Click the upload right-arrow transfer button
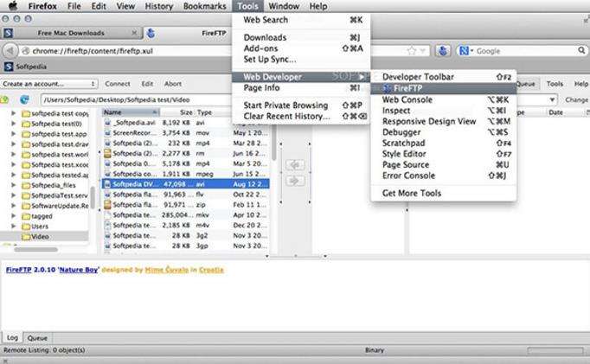The height and width of the screenshot is (364, 590). (x=295, y=181)
